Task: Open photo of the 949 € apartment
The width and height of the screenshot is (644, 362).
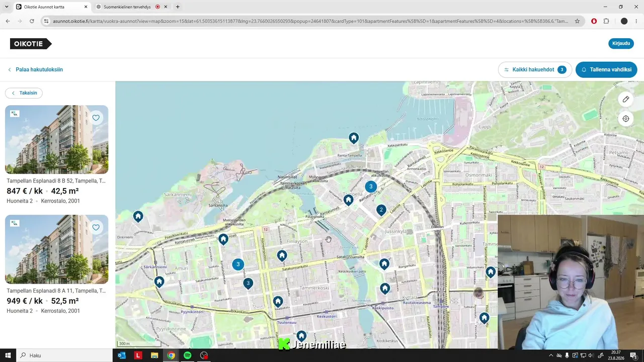Action: (56, 249)
